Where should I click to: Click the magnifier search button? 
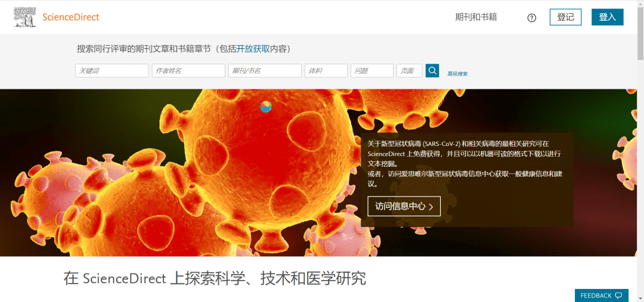(432, 70)
